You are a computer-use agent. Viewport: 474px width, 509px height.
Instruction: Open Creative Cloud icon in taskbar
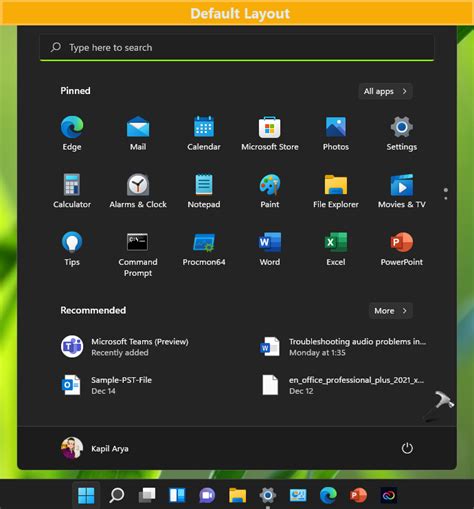click(x=389, y=495)
